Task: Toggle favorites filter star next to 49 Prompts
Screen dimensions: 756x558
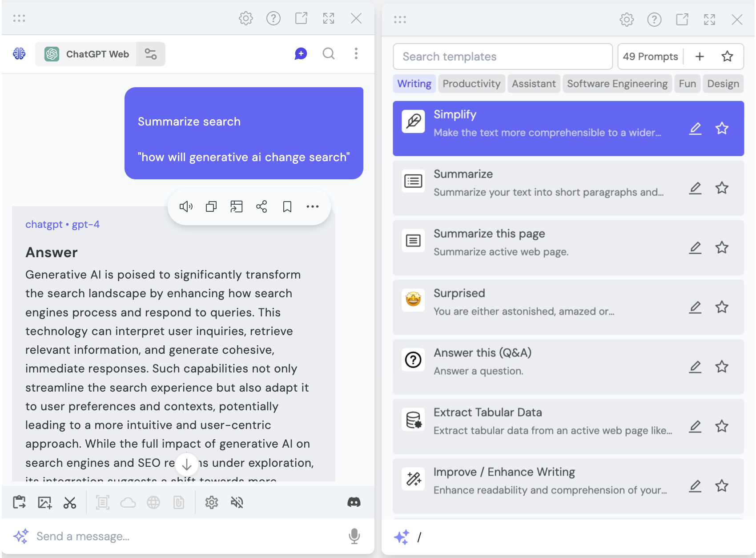Action: (727, 57)
